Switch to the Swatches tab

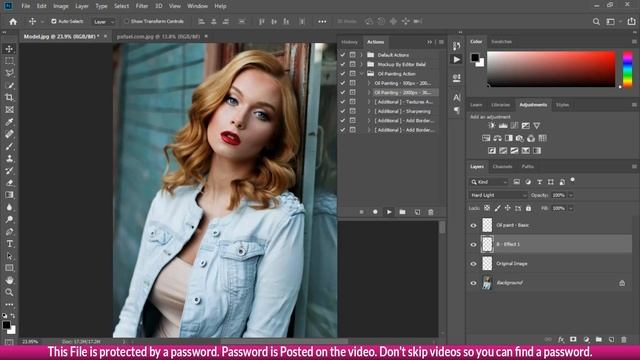(x=501, y=42)
